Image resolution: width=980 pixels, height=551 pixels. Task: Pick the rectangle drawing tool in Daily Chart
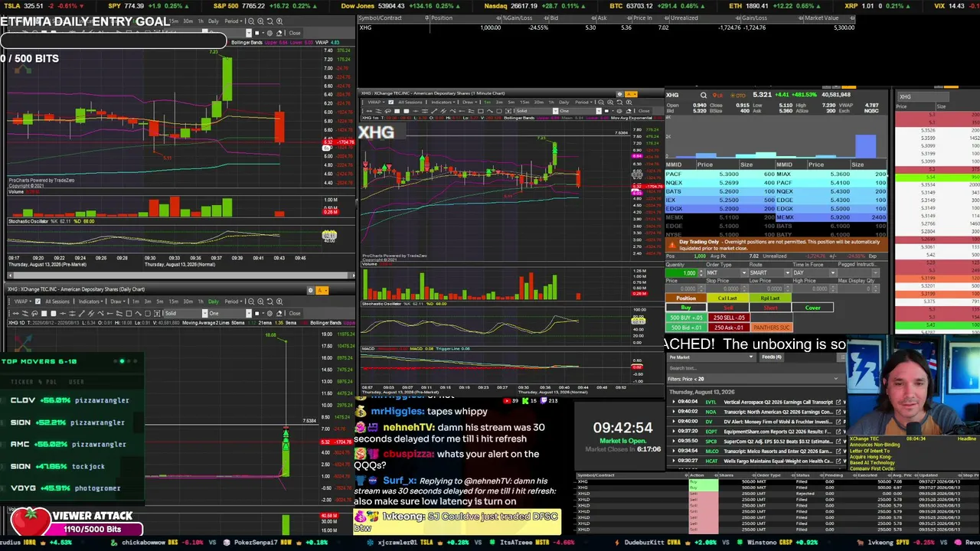point(129,313)
